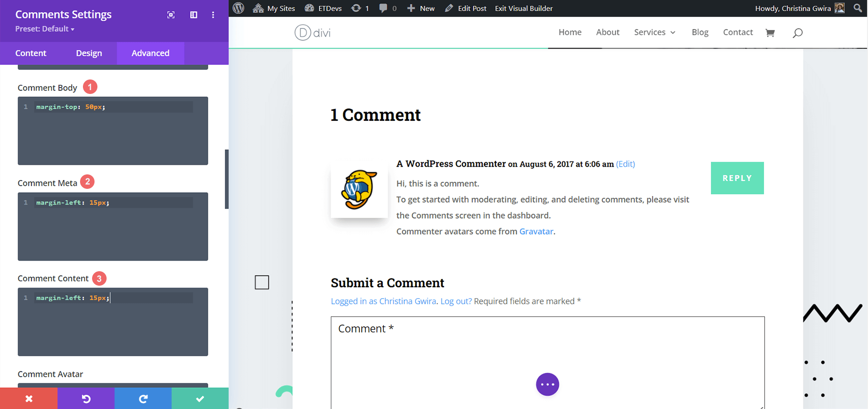Click the search magnifier in the site header
868x409 pixels.
[798, 33]
